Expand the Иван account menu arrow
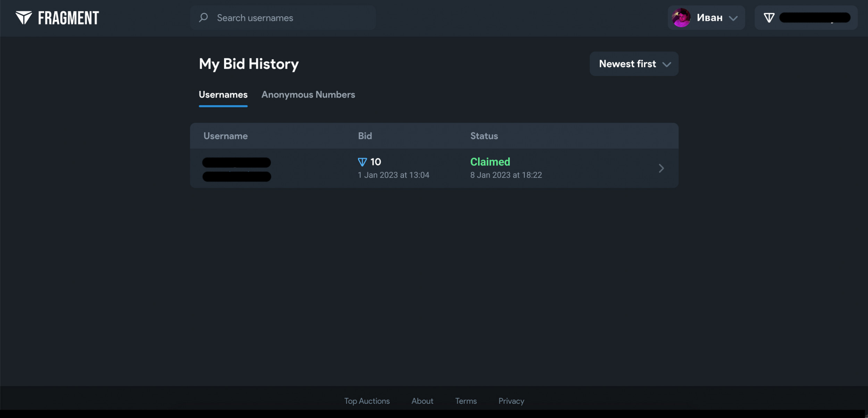The width and height of the screenshot is (868, 418). click(x=733, y=18)
